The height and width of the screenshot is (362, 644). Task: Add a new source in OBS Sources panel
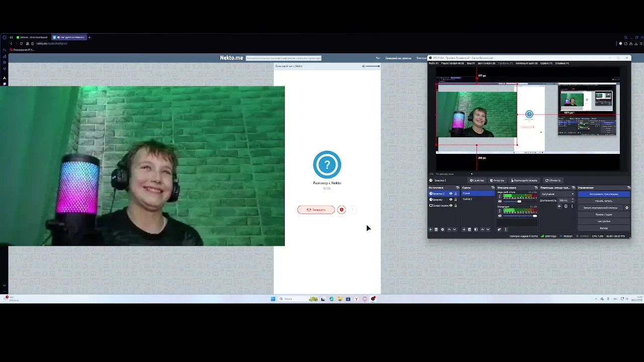[431, 229]
